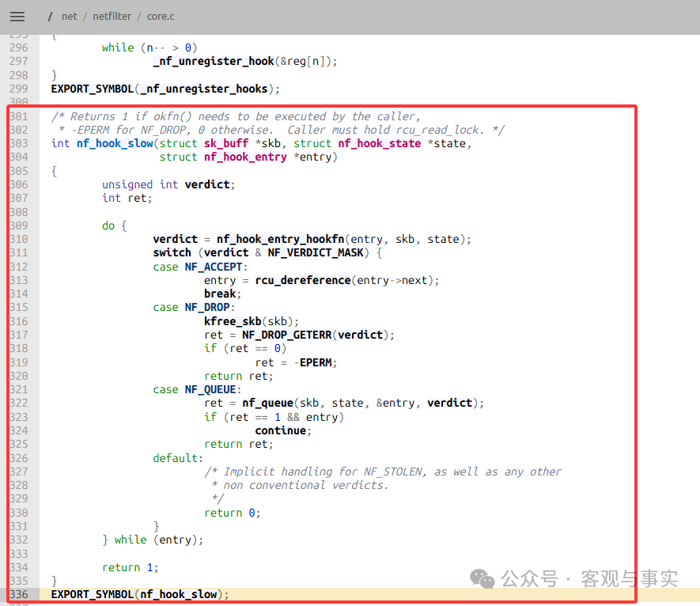Select line number 315
This screenshot has width=700, height=606.
19,308
